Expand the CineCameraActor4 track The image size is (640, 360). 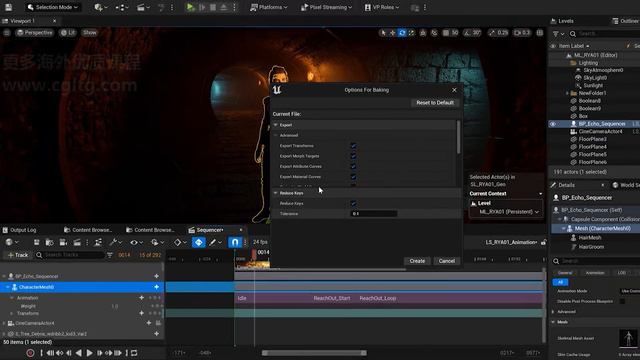[4, 323]
